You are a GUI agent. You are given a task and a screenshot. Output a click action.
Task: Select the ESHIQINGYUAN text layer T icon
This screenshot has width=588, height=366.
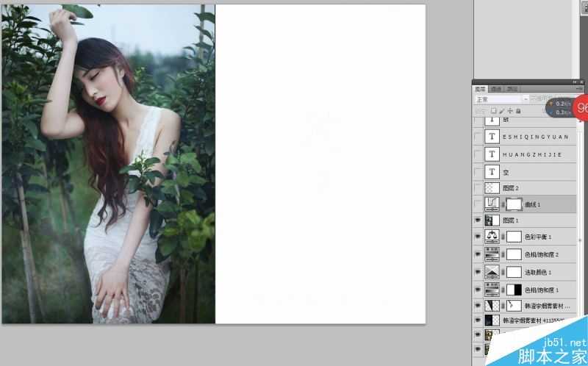coord(494,137)
